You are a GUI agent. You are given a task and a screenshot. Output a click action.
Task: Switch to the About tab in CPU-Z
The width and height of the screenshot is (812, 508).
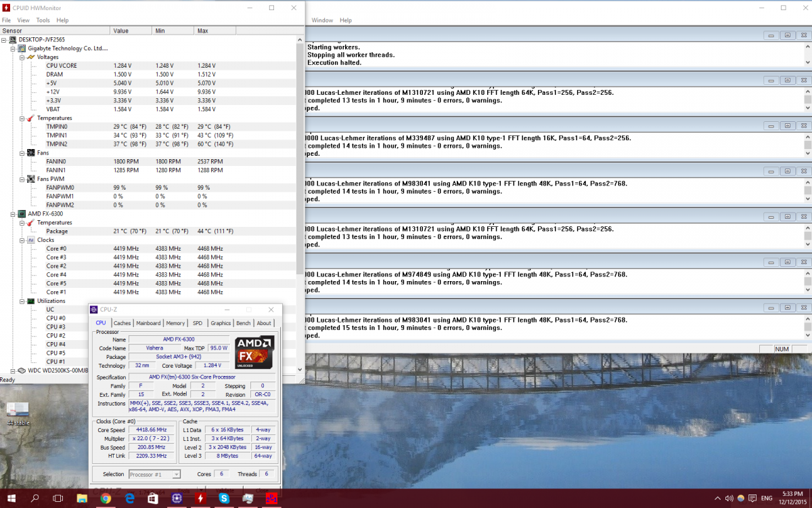click(264, 323)
